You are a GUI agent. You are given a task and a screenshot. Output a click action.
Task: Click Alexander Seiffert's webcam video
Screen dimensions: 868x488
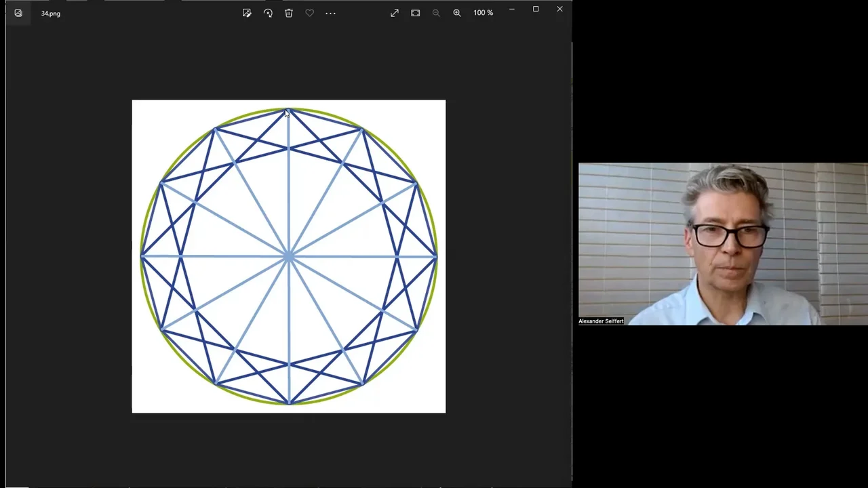pyautogui.click(x=723, y=243)
